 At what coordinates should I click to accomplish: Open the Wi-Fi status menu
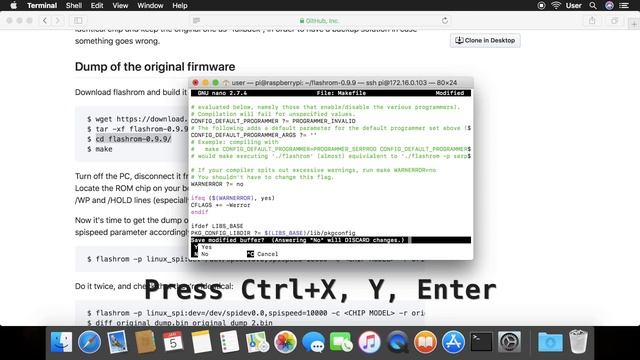(x=556, y=6)
